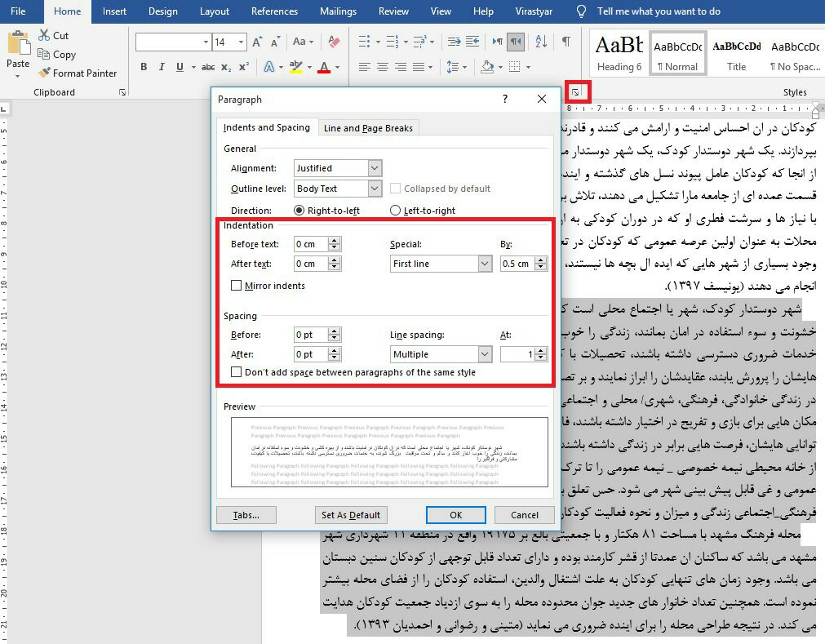This screenshot has height=644, width=825.
Task: Align text left in ribbon
Action: (x=364, y=67)
